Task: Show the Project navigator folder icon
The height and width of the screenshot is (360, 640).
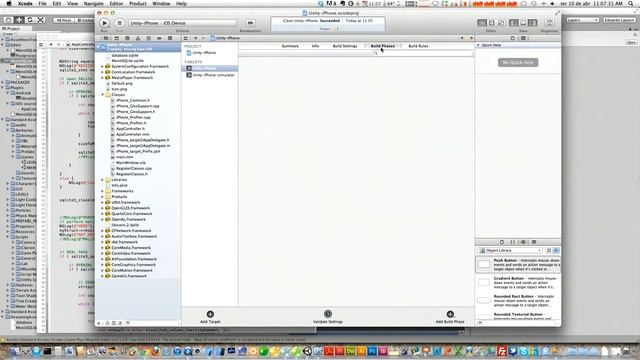Action: tap(106, 38)
